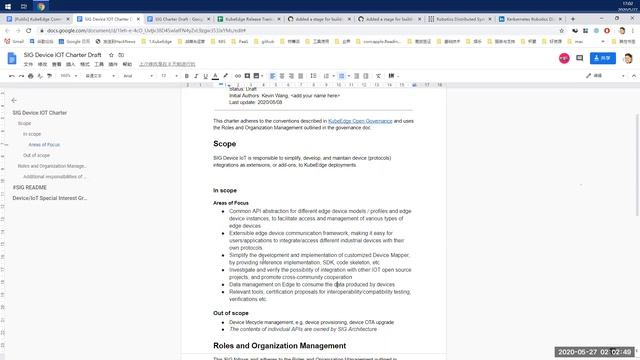The height and width of the screenshot is (360, 640).
Task: Open the last edit history link
Action: point(167,64)
